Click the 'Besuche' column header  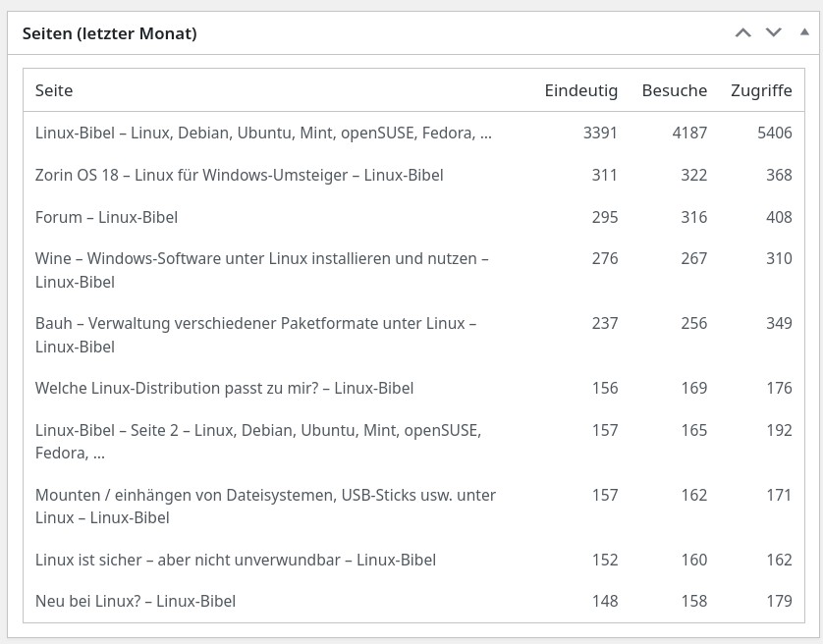pos(674,90)
